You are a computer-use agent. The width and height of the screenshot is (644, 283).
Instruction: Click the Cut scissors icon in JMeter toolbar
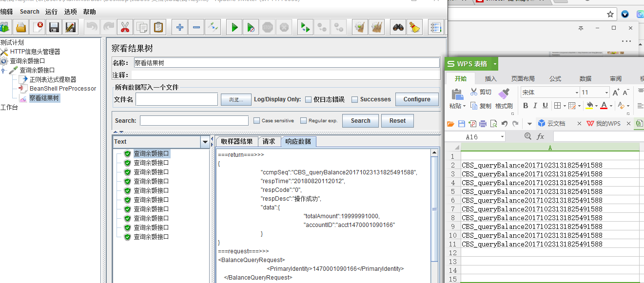click(x=125, y=28)
